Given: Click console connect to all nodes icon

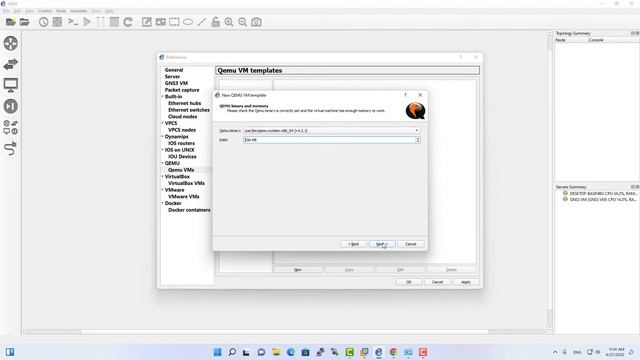Looking at the screenshot, I should [73, 22].
